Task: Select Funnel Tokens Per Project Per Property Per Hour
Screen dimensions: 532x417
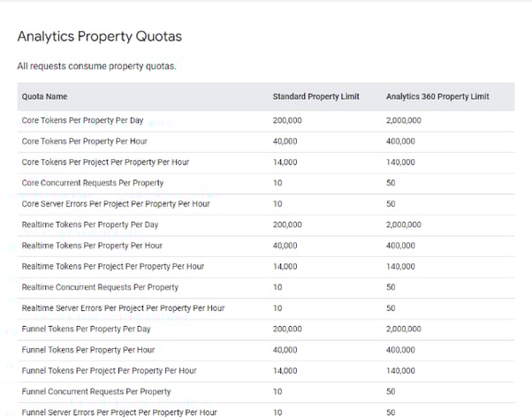Action: pyautogui.click(x=110, y=371)
